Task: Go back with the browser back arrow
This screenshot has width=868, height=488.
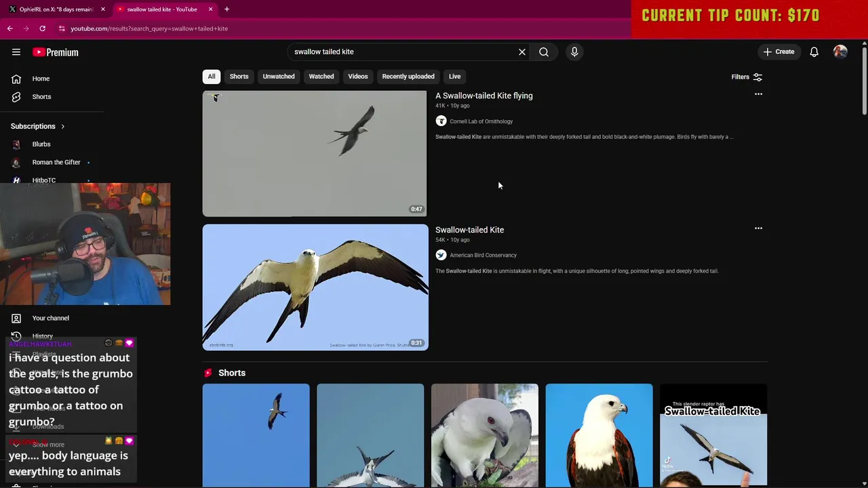Action: pos(9,28)
